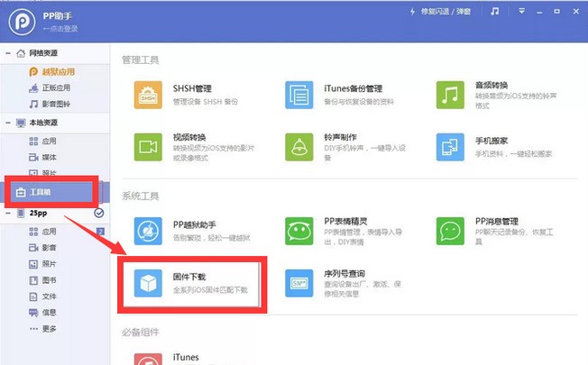Expand 更多 under the 25pp device
This screenshot has height=365, width=588.
point(42,329)
